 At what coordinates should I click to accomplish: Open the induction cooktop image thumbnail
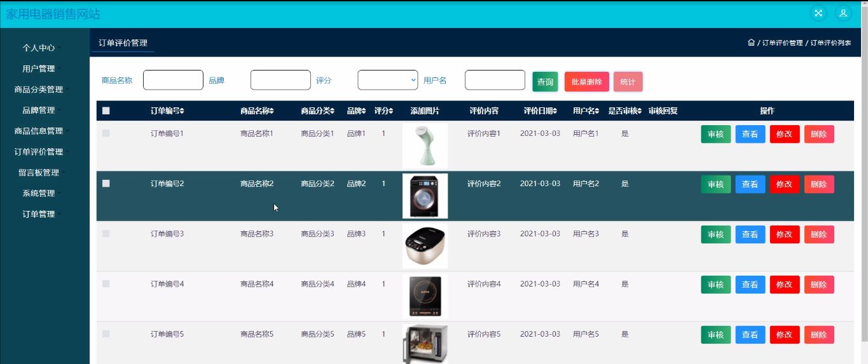425,296
